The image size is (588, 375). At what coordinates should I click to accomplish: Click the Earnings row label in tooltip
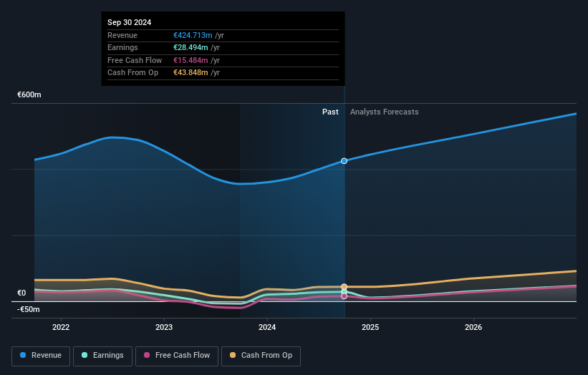coord(122,47)
